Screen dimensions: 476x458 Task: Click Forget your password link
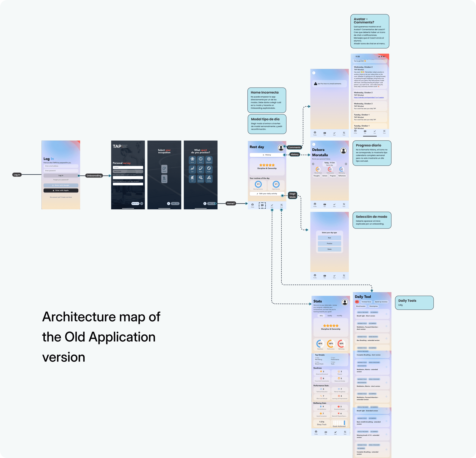pyautogui.click(x=61, y=180)
